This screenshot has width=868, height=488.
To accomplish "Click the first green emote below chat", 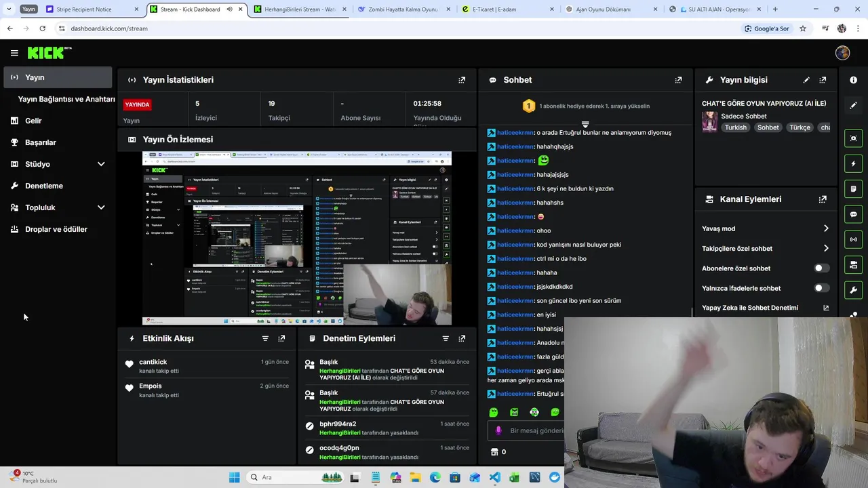I will coord(494,412).
